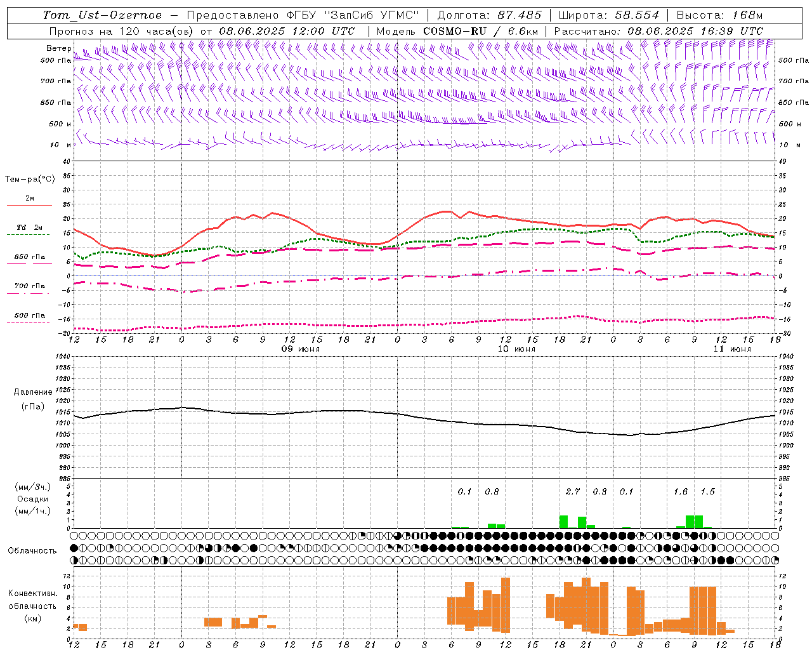Screen dimensions: 812x650
Task: Click the 0.8 precipitation amount
Action: pos(492,491)
